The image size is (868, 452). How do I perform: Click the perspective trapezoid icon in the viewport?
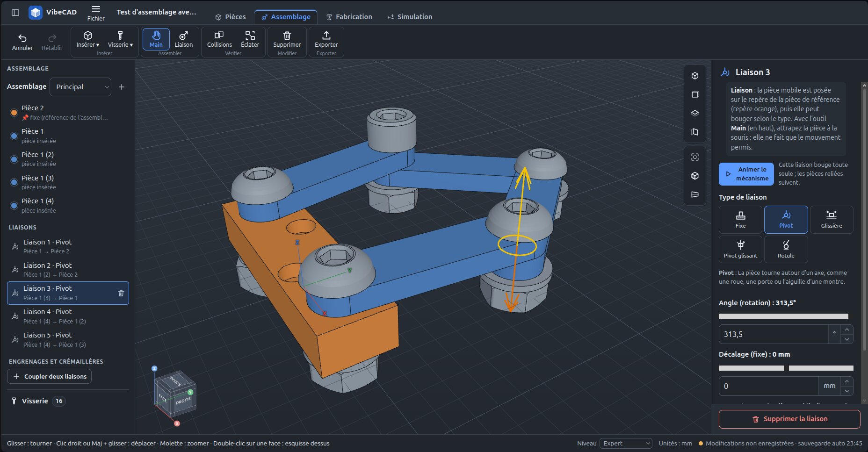point(695,194)
